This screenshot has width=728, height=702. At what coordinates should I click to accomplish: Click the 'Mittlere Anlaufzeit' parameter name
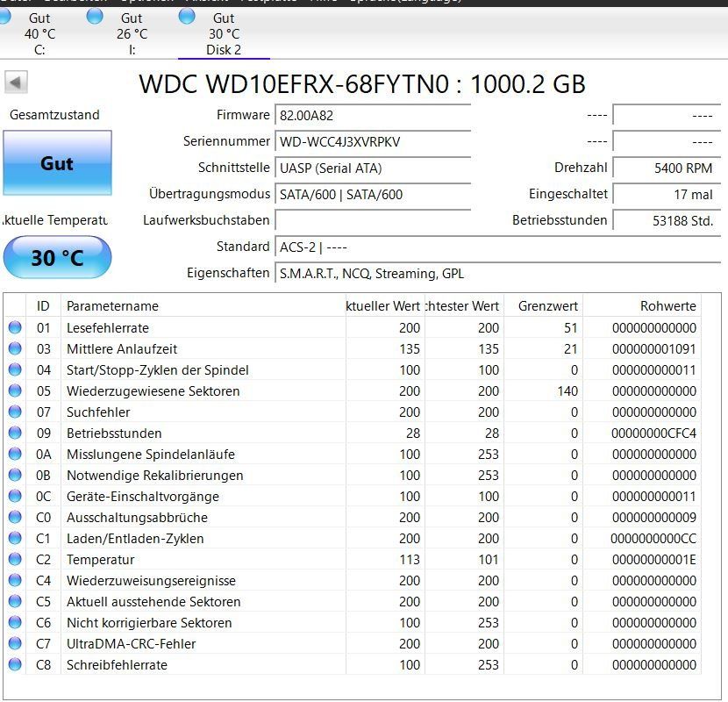(122, 348)
